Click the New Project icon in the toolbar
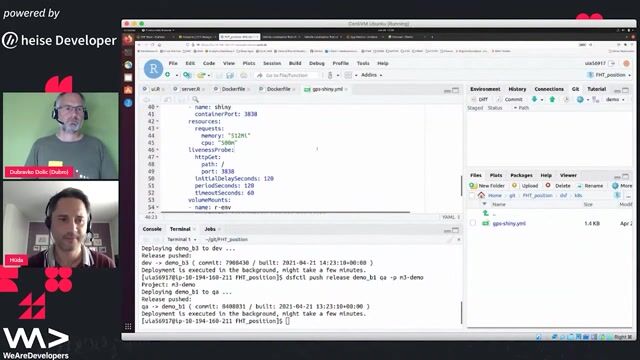This screenshot has height=360, width=640. click(187, 75)
